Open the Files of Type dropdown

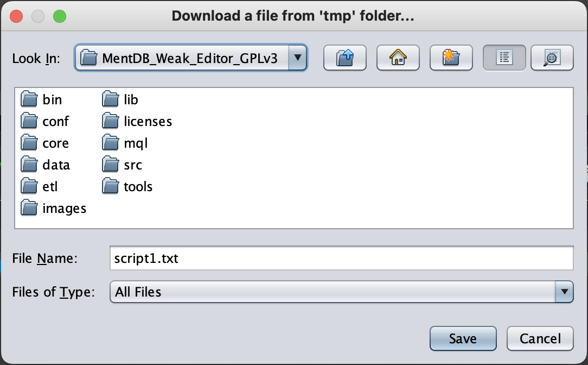[564, 292]
